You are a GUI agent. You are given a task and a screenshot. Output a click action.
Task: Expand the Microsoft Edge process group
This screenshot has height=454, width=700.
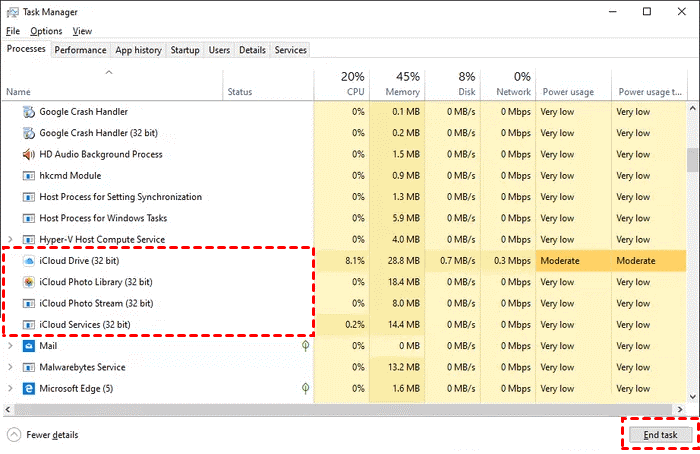(11, 388)
